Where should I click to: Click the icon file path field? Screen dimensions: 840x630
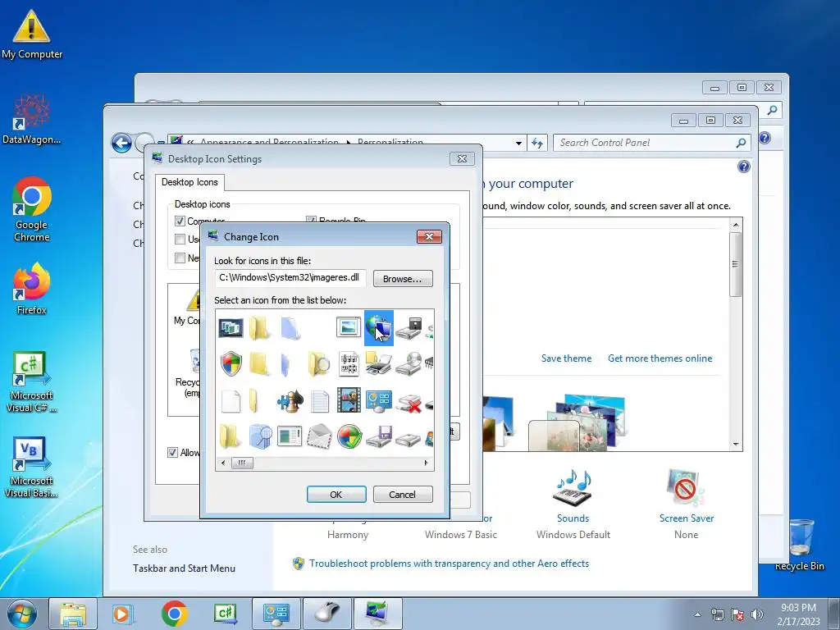290,278
